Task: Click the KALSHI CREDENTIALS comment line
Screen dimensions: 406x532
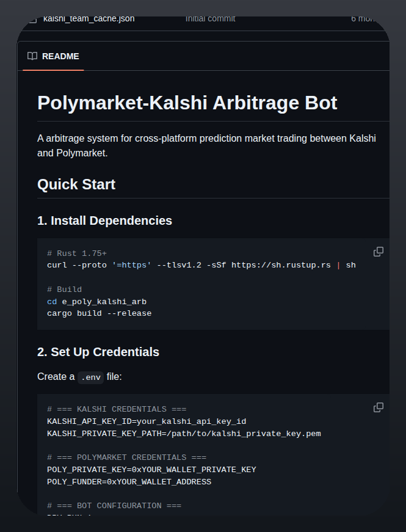Action: 117,409
